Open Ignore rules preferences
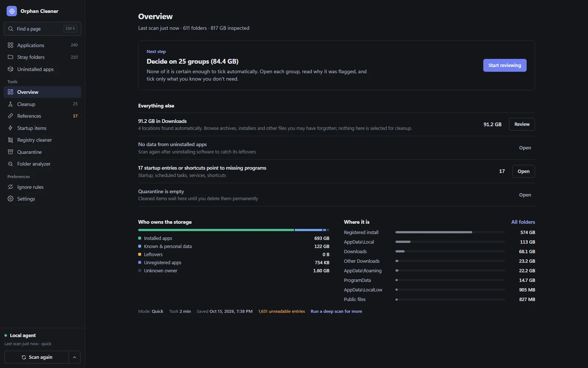Viewport: 588px width, 368px height. [42, 187]
